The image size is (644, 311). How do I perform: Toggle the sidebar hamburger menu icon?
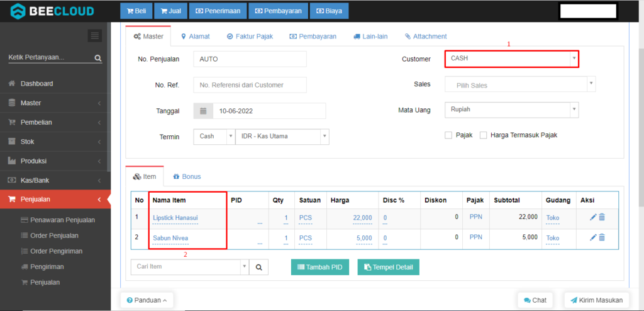95,36
